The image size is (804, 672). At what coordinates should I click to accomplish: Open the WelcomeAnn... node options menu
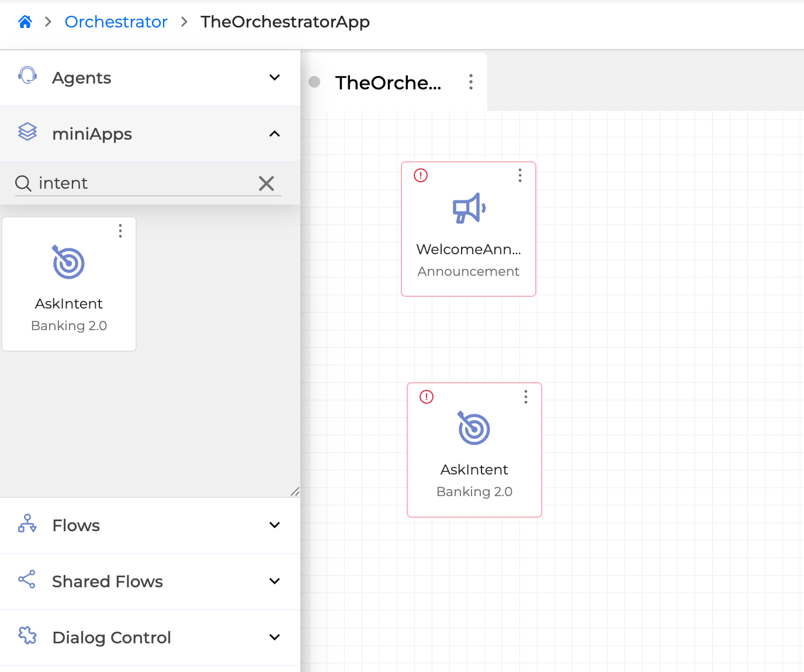[x=520, y=175]
